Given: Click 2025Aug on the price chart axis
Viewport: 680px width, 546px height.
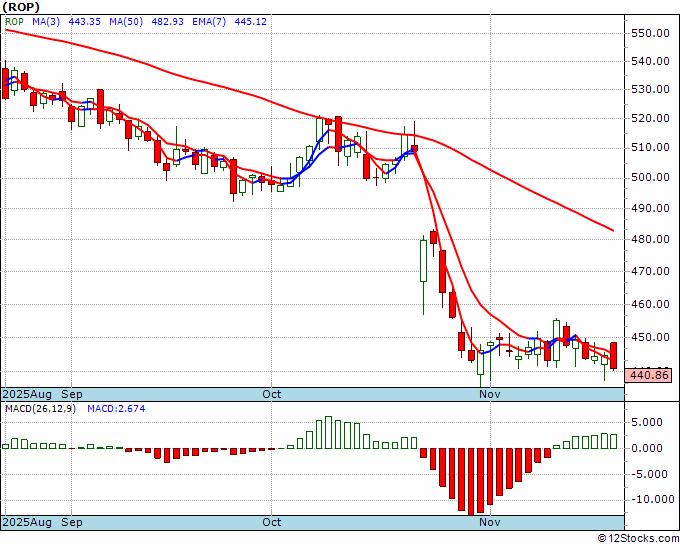Looking at the screenshot, I should coord(27,394).
